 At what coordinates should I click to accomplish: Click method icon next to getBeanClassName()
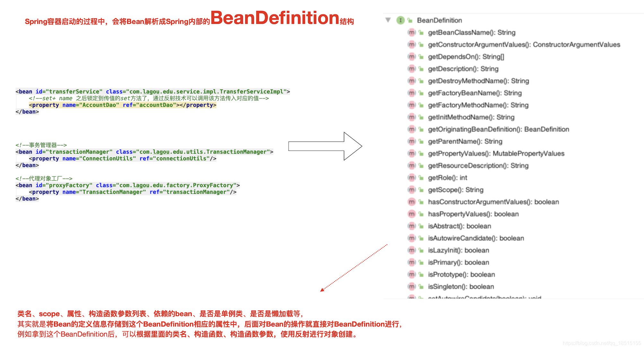click(x=412, y=32)
